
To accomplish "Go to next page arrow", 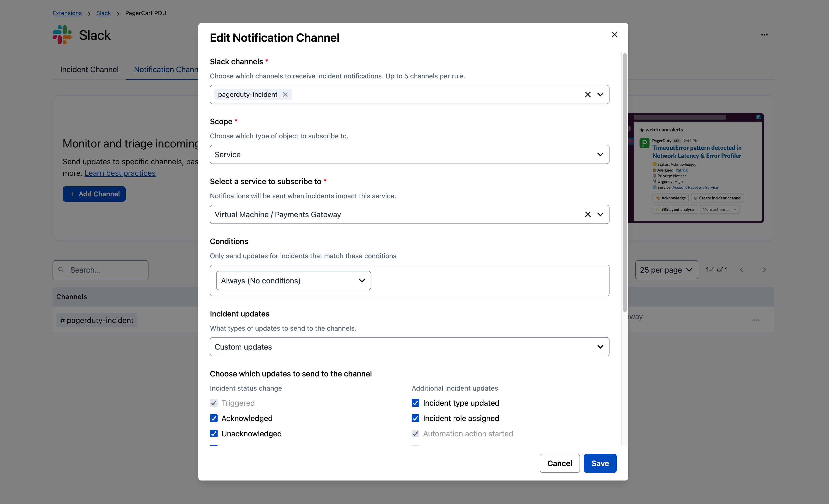I will pos(764,270).
